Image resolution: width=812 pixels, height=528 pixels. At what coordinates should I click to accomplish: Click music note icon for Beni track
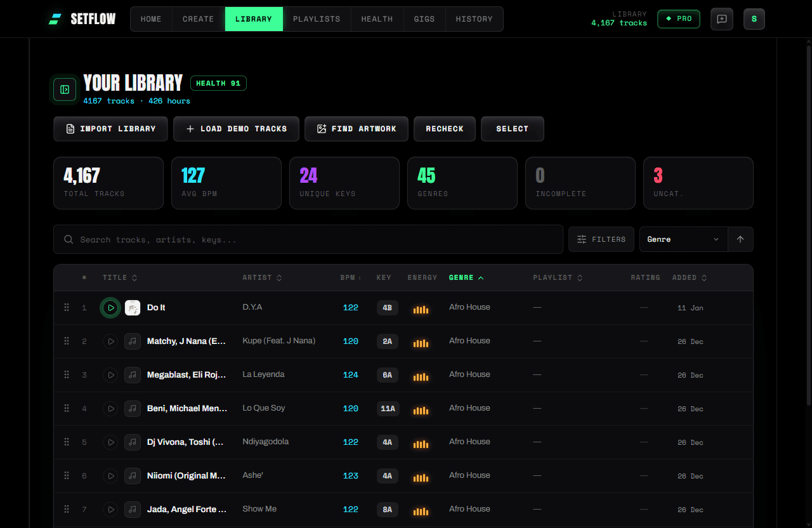(x=133, y=409)
